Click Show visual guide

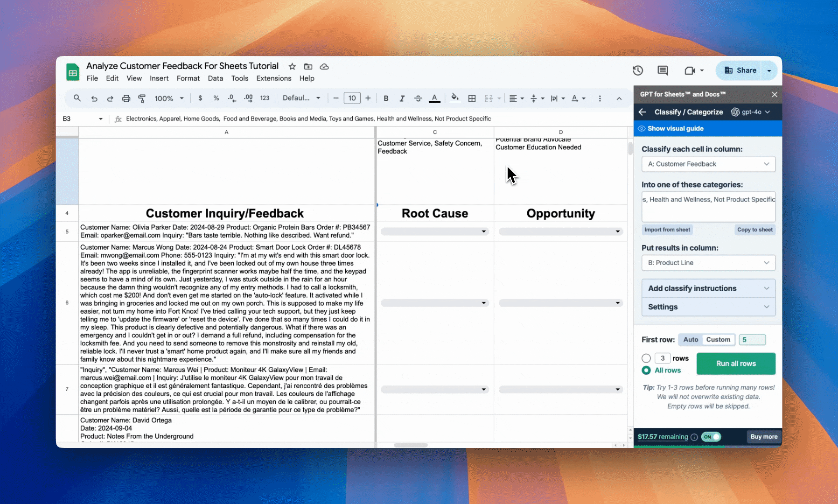tap(675, 129)
